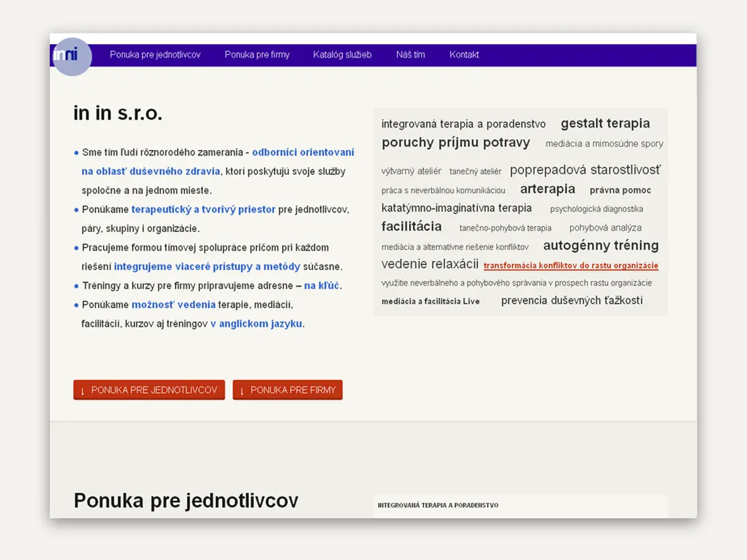This screenshot has width=747, height=560.
Task: Click the blue text možnosť vedenia
Action: click(x=174, y=304)
